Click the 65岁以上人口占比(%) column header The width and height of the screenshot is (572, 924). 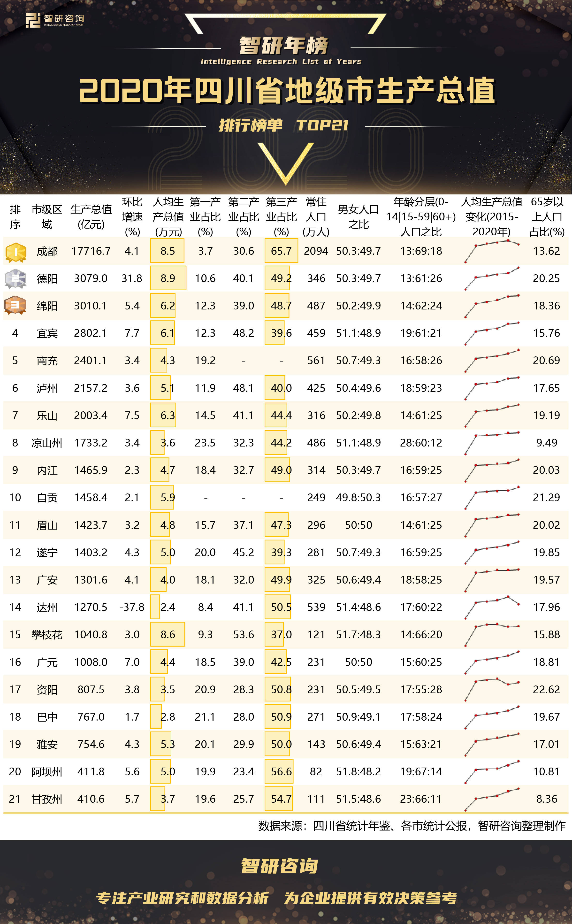pyautogui.click(x=547, y=217)
